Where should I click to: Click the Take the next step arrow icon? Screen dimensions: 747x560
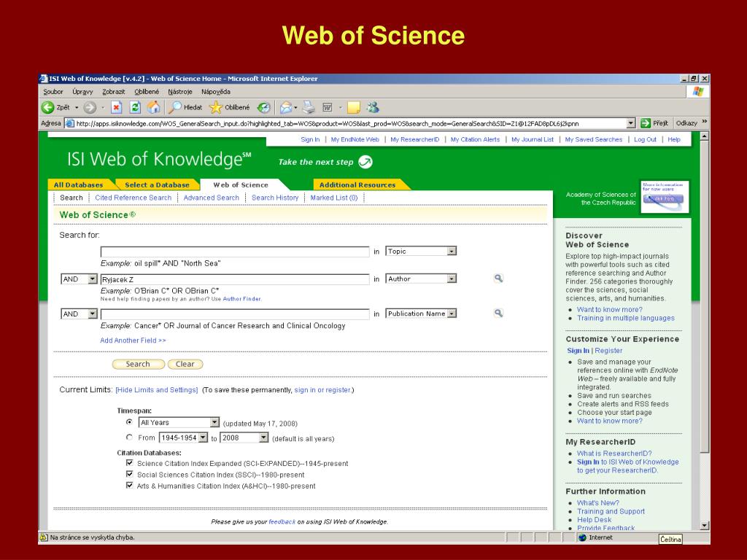click(x=365, y=162)
